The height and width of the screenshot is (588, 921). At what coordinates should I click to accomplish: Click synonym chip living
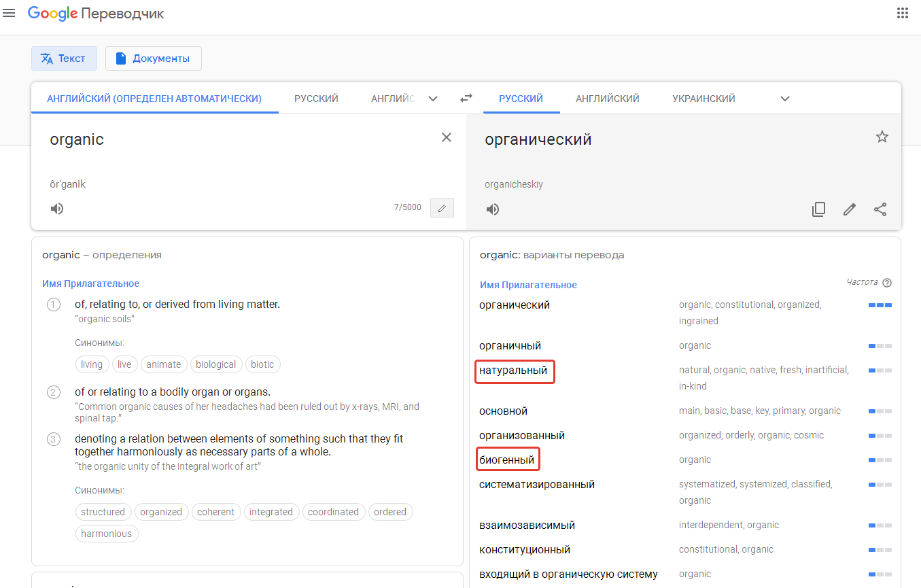92,364
